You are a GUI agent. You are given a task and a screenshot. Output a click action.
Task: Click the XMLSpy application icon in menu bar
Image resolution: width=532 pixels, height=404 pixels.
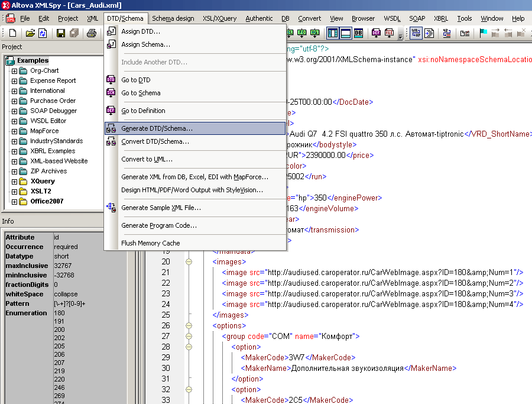click(x=11, y=18)
